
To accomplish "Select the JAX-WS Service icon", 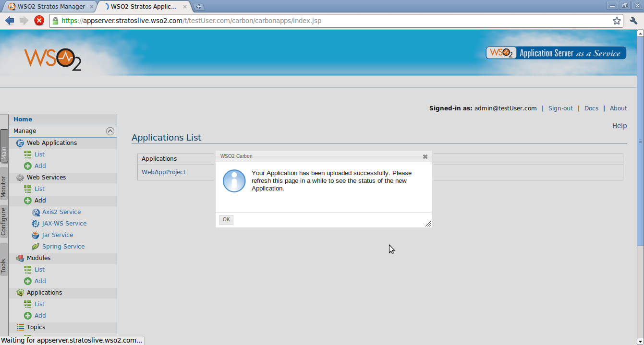I will pyautogui.click(x=36, y=223).
